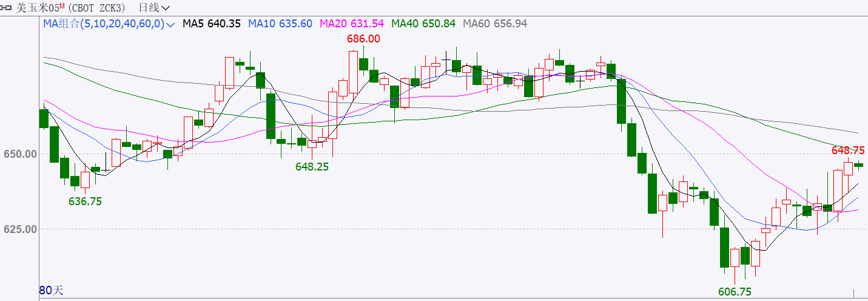Click the 美玉米05 contract title

pos(36,8)
